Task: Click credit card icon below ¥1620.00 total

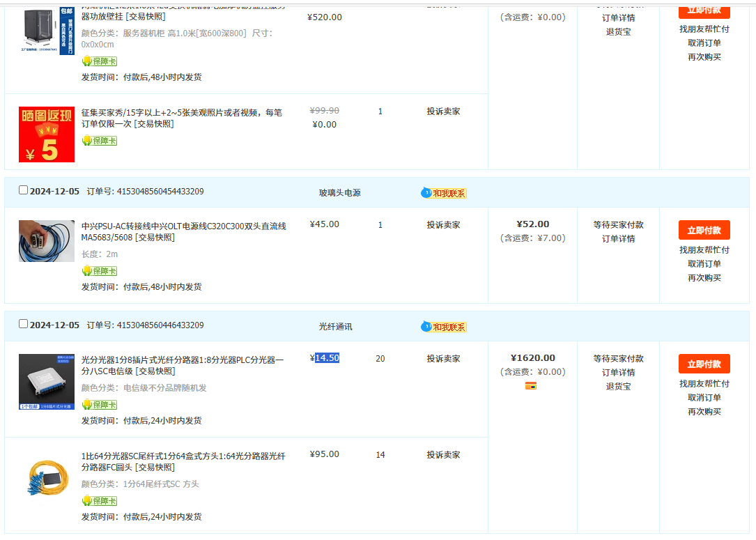Action: click(530, 385)
